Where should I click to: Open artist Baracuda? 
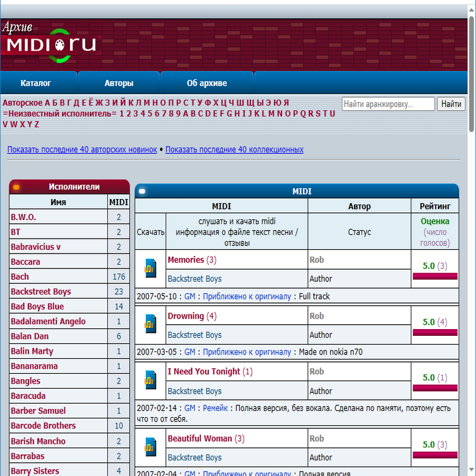(28, 395)
